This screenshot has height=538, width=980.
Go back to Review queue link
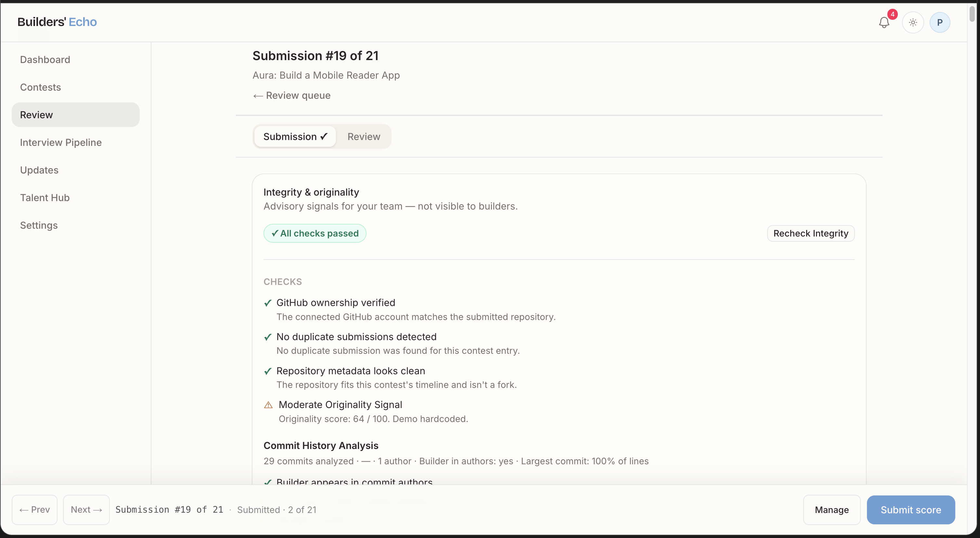pyautogui.click(x=291, y=96)
